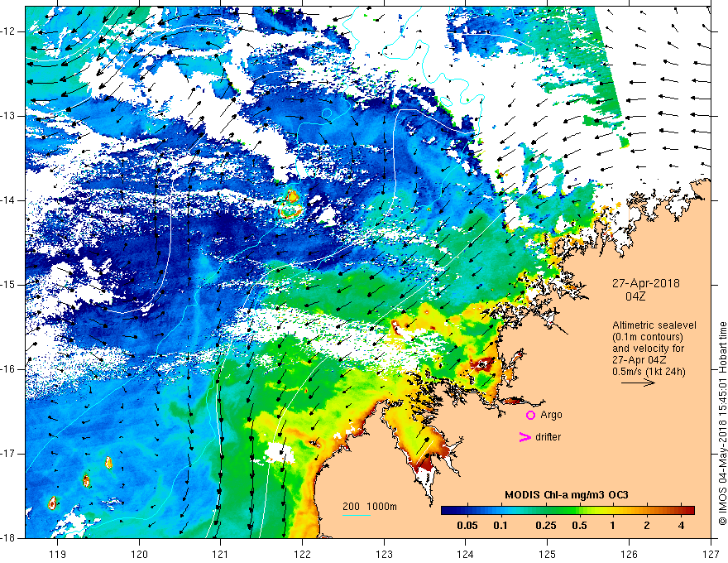Click the magenta drifter arrowhead legend marker
Image resolution: width=728 pixels, height=563 pixels.
[524, 437]
